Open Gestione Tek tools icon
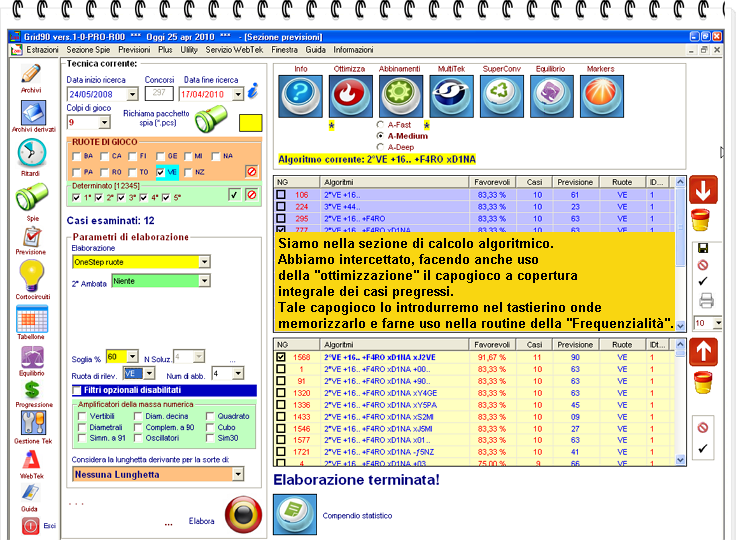The image size is (736, 540). (x=33, y=423)
